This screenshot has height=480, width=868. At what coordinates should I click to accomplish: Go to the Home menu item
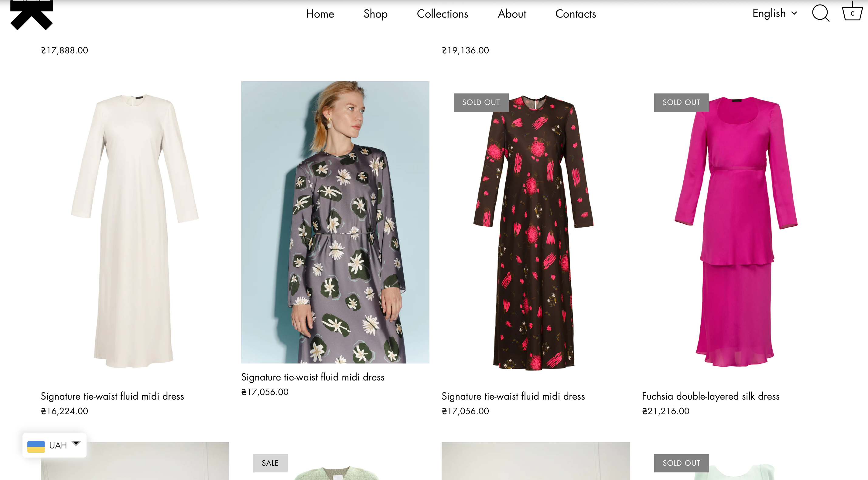320,14
